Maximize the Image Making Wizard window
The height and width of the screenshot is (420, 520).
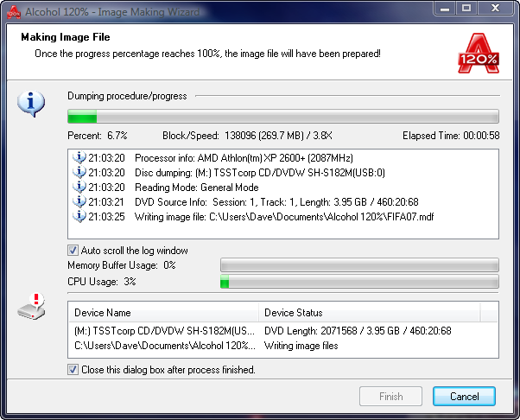[466, 9]
